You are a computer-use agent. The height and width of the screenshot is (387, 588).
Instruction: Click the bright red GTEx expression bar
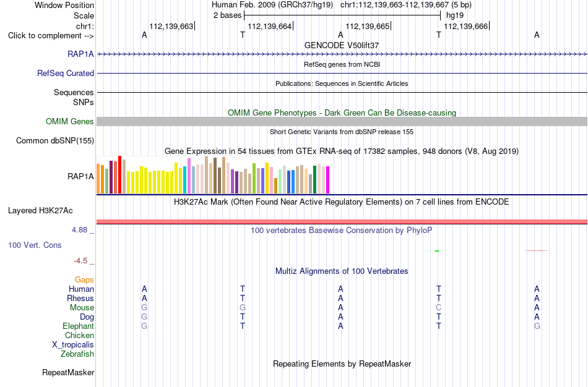tap(120, 174)
